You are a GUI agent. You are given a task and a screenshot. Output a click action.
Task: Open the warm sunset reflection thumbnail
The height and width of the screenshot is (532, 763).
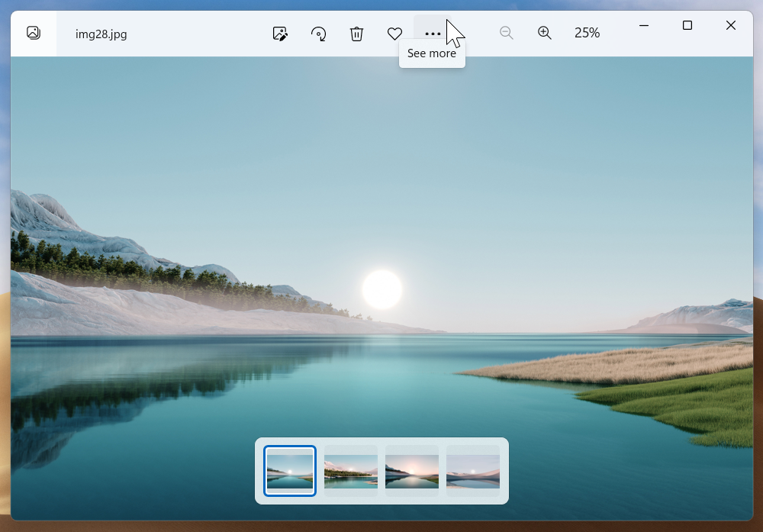(x=412, y=471)
